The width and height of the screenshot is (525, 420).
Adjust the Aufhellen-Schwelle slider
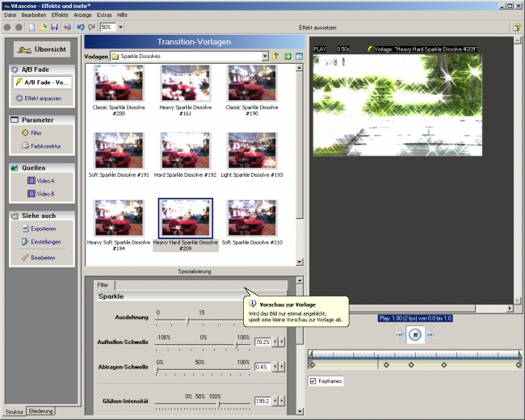point(237,343)
